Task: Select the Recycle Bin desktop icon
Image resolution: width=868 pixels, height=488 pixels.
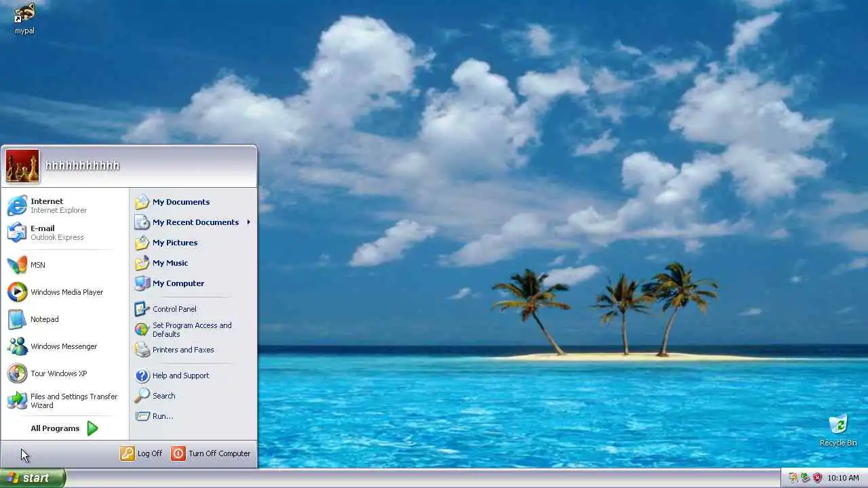Action: 838,430
